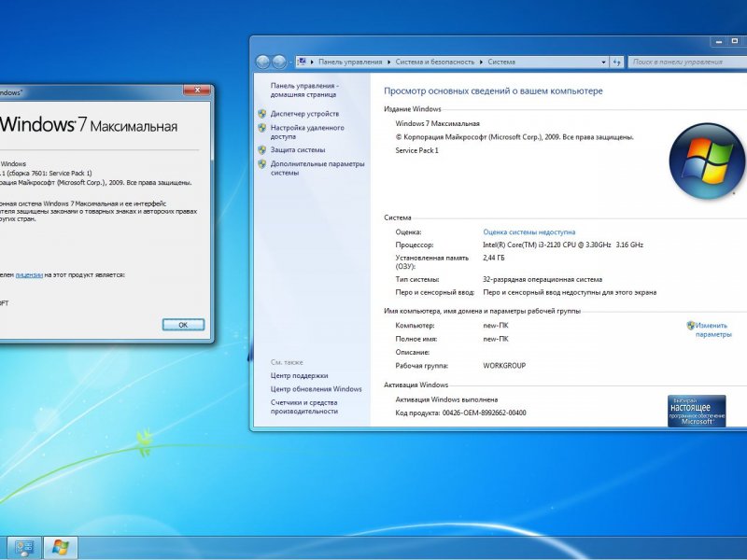This screenshot has height=560, width=747.
Task: Open Диспетчер устройств link
Action: (305, 114)
